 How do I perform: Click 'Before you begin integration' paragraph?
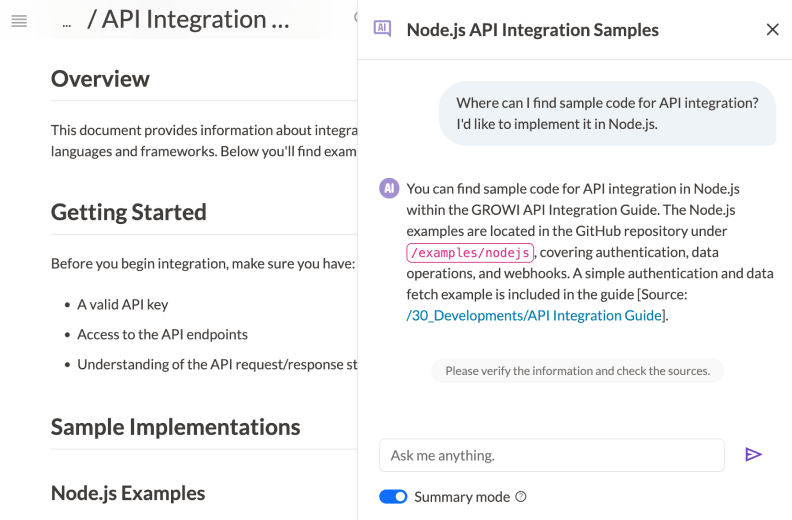[x=203, y=263]
